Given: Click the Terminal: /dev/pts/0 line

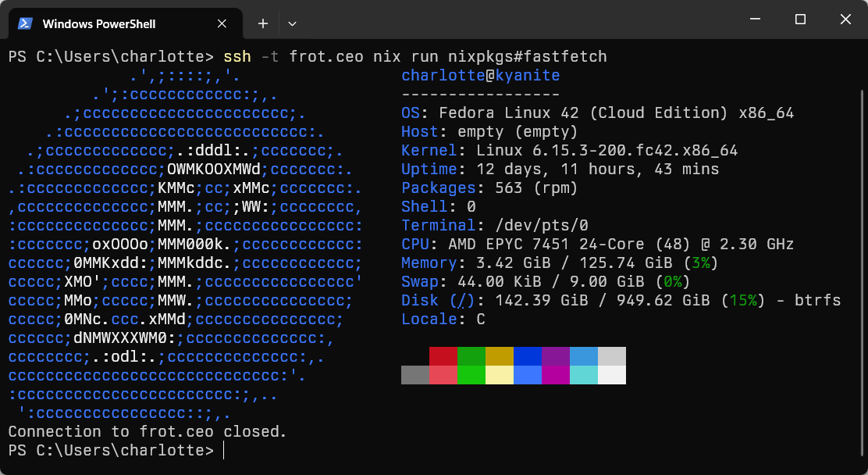Looking at the screenshot, I should [x=495, y=226].
